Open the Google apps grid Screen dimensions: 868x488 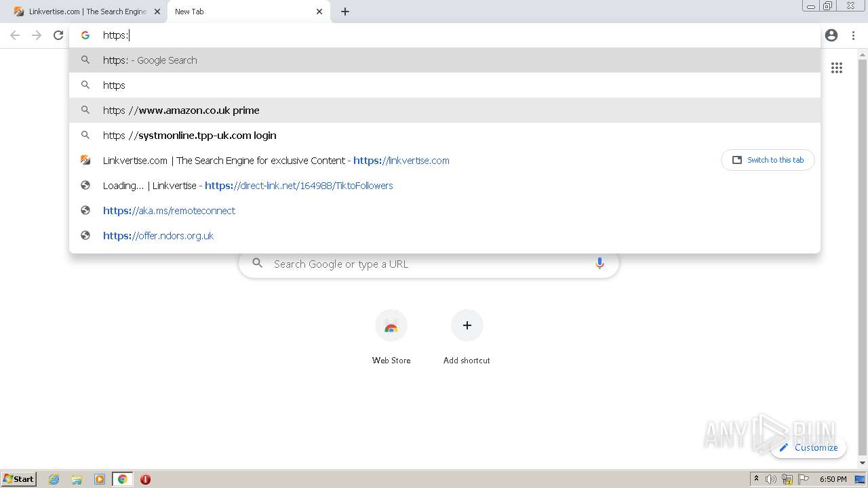click(x=837, y=68)
